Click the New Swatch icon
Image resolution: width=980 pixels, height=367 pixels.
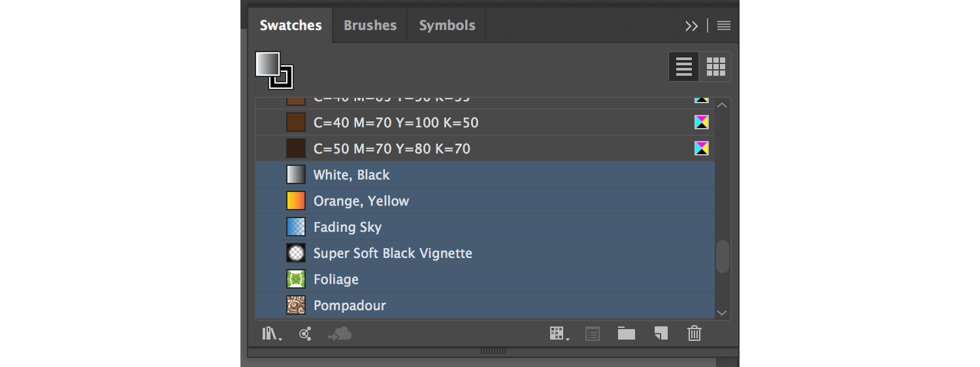[x=661, y=334]
